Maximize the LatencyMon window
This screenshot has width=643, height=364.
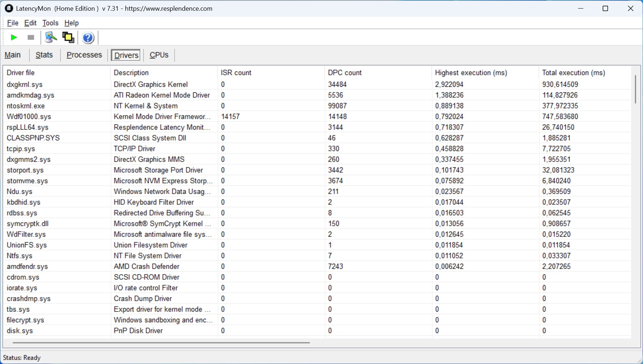click(x=605, y=8)
